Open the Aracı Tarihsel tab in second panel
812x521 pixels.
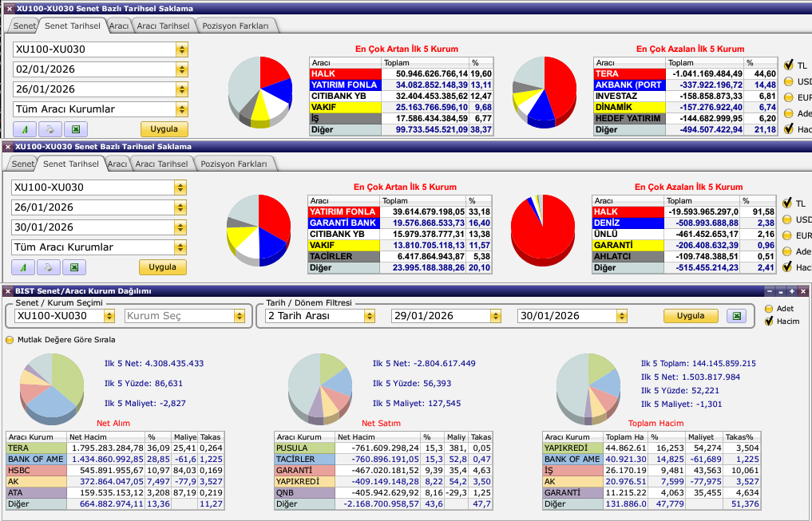click(x=162, y=164)
